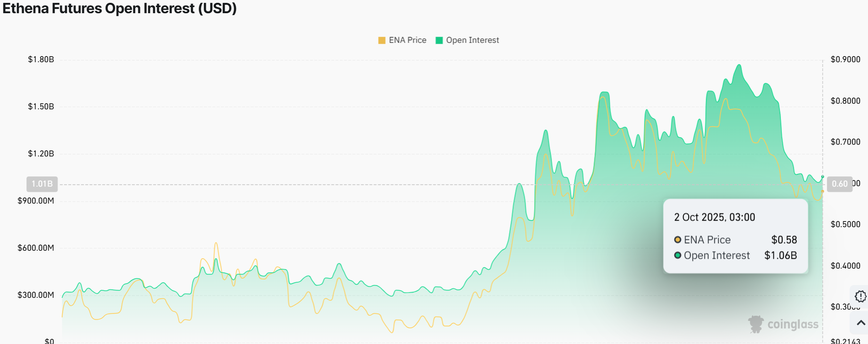The height and width of the screenshot is (344, 868).
Task: Toggle the Open Interest series in legend
Action: click(x=472, y=40)
